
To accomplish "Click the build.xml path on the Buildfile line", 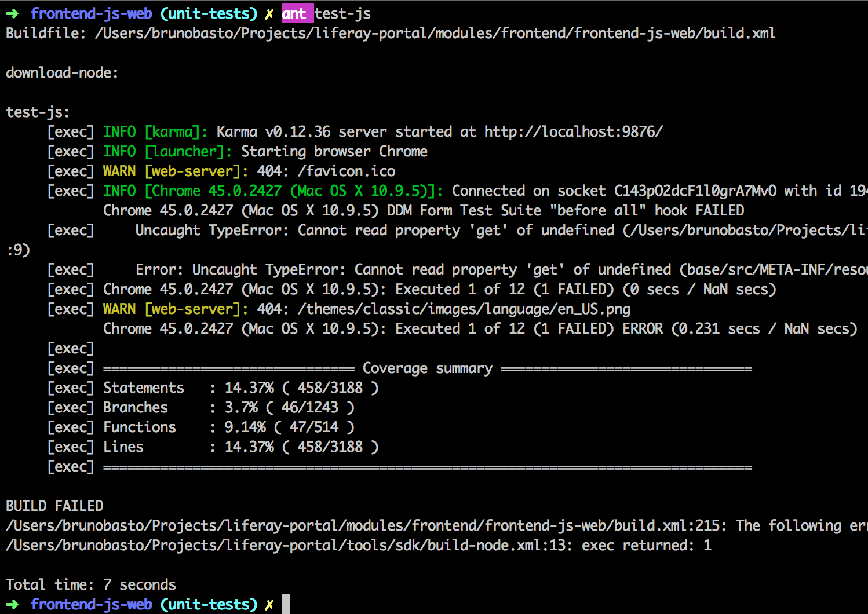I will point(435,34).
